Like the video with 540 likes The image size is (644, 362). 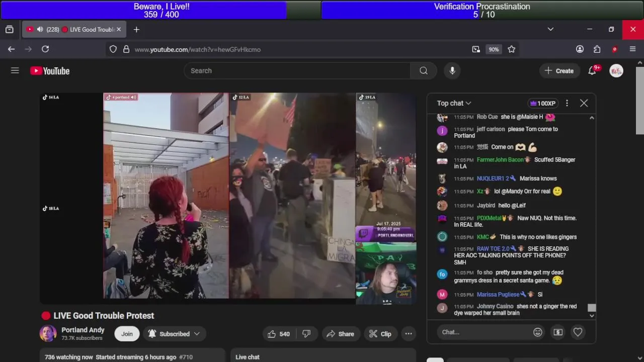[x=279, y=334]
